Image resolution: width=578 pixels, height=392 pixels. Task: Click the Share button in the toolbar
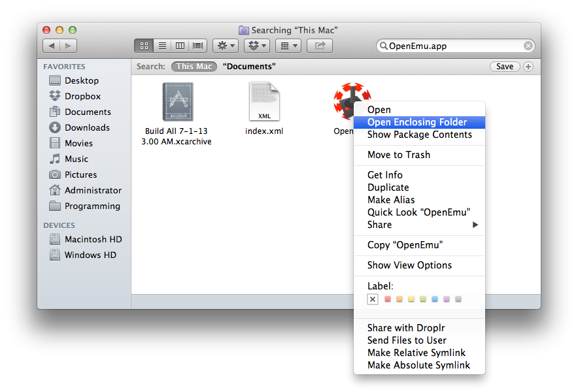point(320,46)
